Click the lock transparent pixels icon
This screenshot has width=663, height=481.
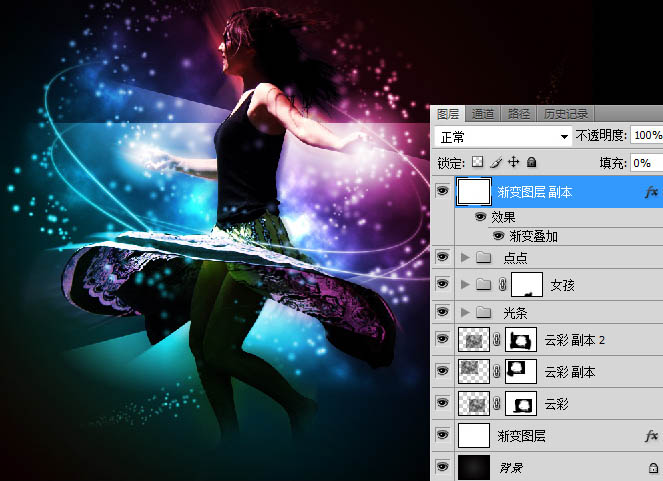pos(478,161)
